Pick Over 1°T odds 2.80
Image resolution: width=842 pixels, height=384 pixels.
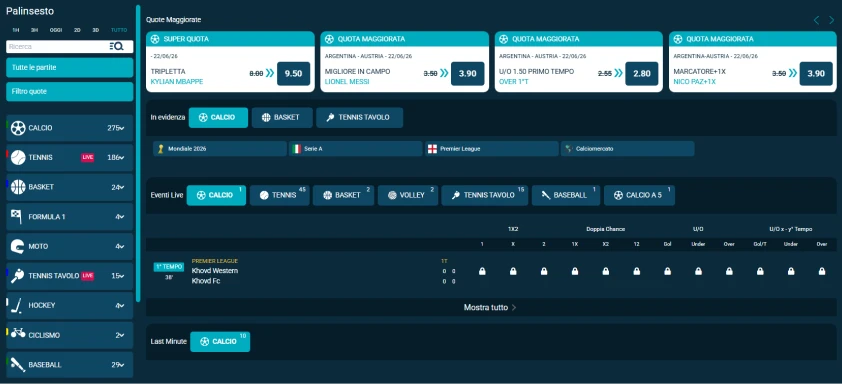tap(642, 74)
